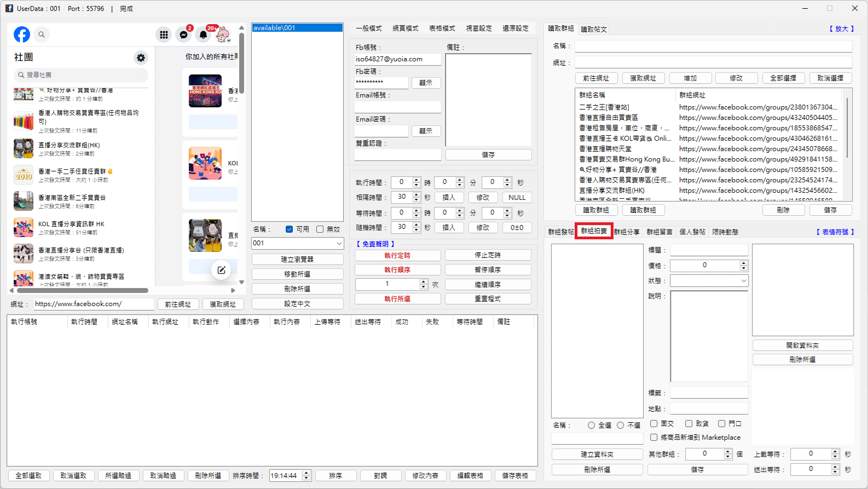Show the Fb密碼 password via 顯示
Screen dimensions: 868x489
[426, 83]
